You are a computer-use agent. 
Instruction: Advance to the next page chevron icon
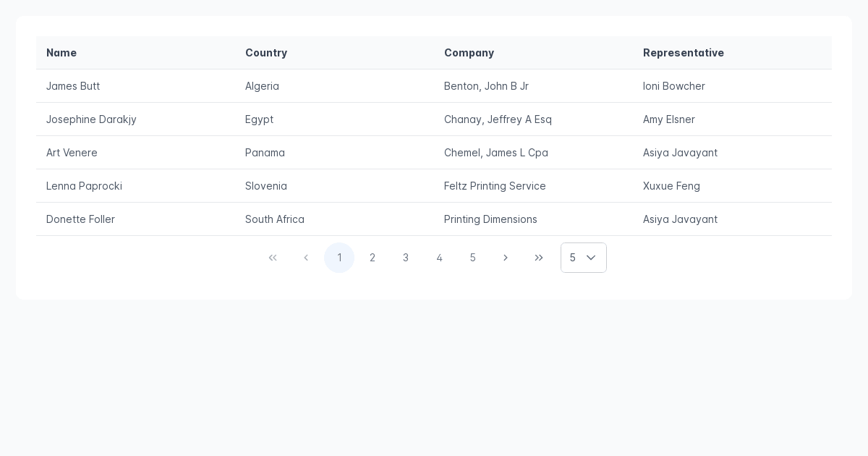tap(506, 258)
